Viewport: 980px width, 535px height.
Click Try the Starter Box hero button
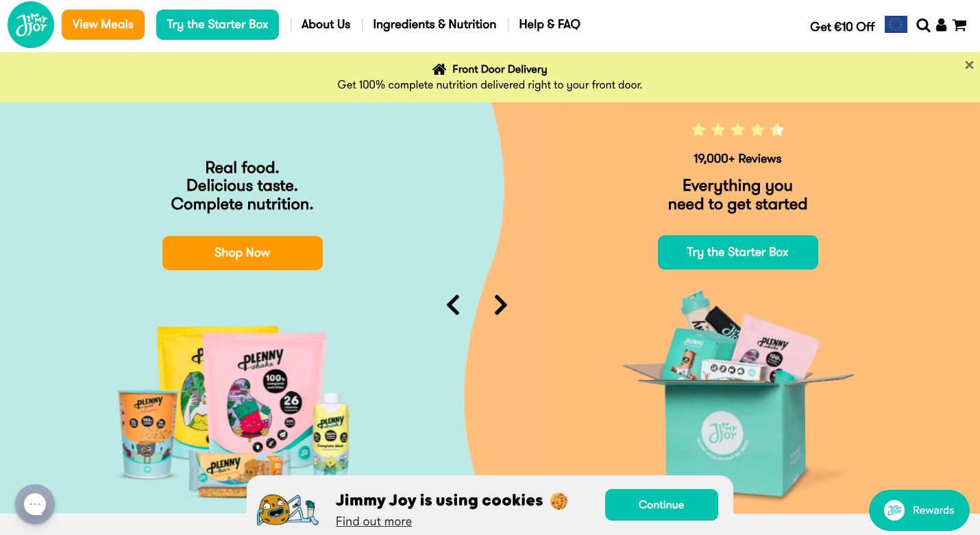738,252
